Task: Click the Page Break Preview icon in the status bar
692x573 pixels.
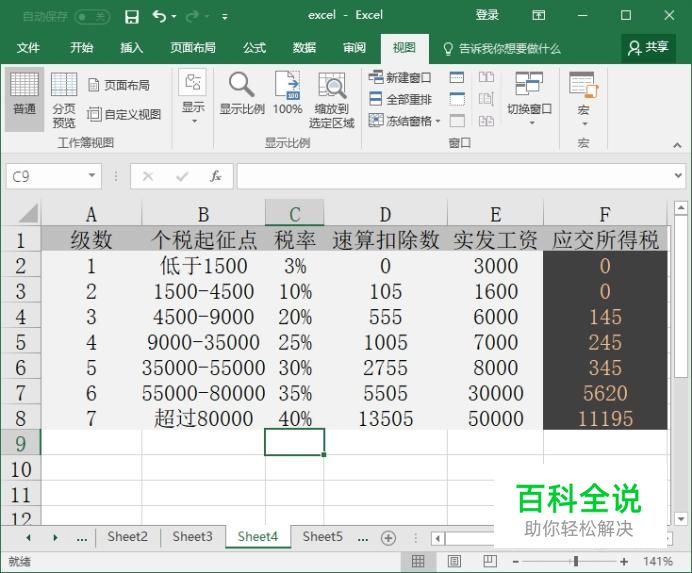Action: tap(489, 562)
